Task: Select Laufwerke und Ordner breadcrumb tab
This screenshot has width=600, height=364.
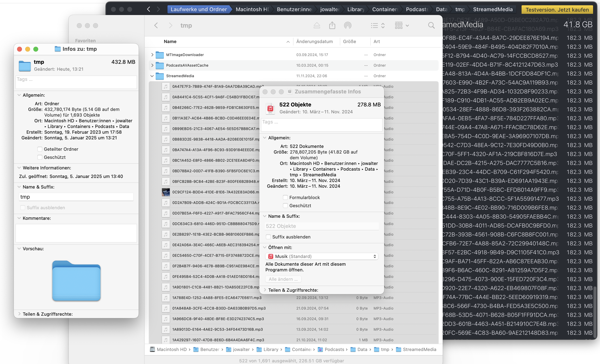Action: (x=198, y=9)
